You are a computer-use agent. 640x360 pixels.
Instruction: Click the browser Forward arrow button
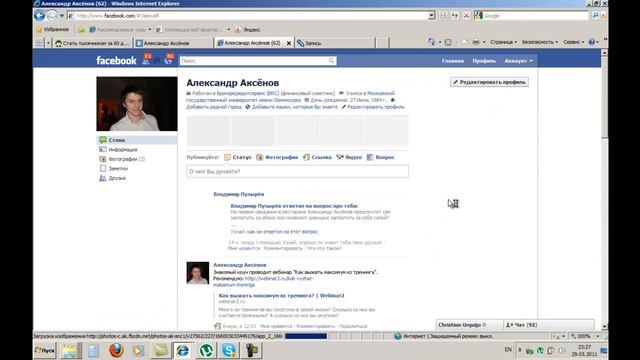coord(52,16)
